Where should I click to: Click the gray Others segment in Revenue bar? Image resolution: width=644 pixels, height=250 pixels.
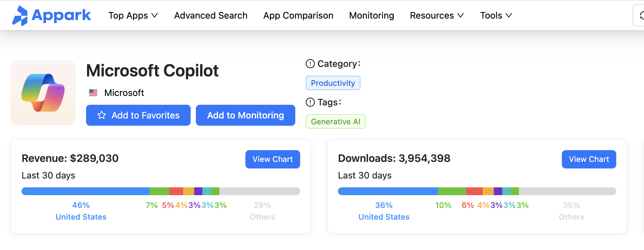click(260, 191)
